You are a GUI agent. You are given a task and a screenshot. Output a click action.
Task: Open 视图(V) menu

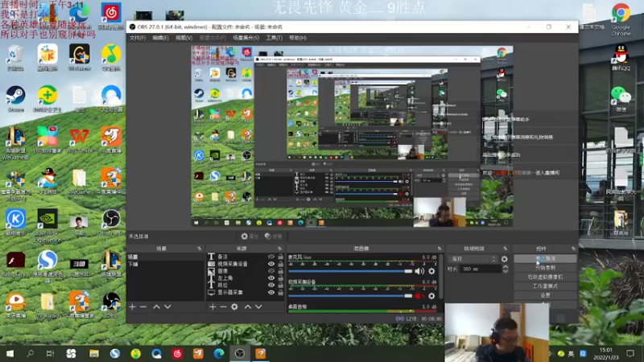(184, 38)
